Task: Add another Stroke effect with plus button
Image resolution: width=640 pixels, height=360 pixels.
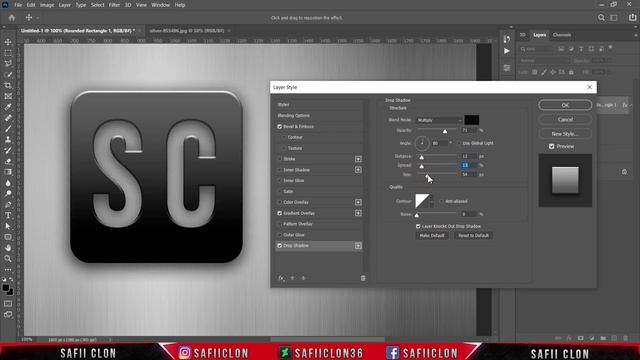Action: [358, 159]
